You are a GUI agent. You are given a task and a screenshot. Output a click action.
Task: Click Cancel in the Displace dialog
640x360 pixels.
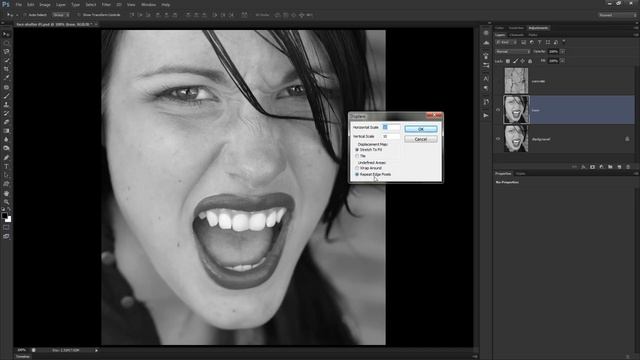coord(421,139)
